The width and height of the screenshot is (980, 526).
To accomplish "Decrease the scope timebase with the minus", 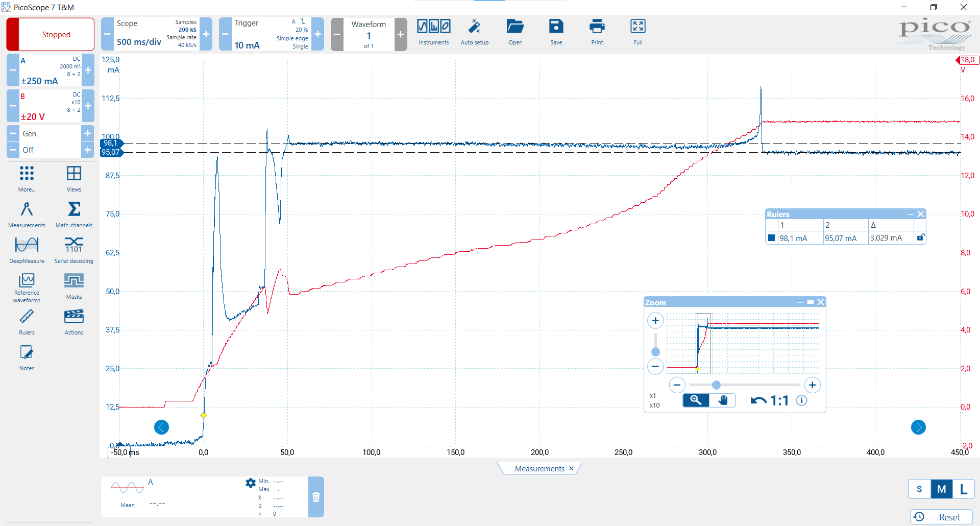I will click(107, 34).
